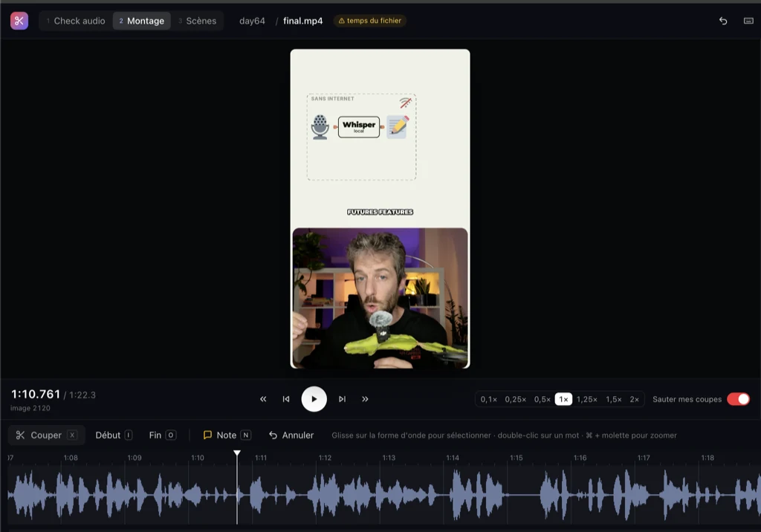Click the 1:16 mark on the ruler
This screenshot has width=761, height=532.
pos(580,458)
